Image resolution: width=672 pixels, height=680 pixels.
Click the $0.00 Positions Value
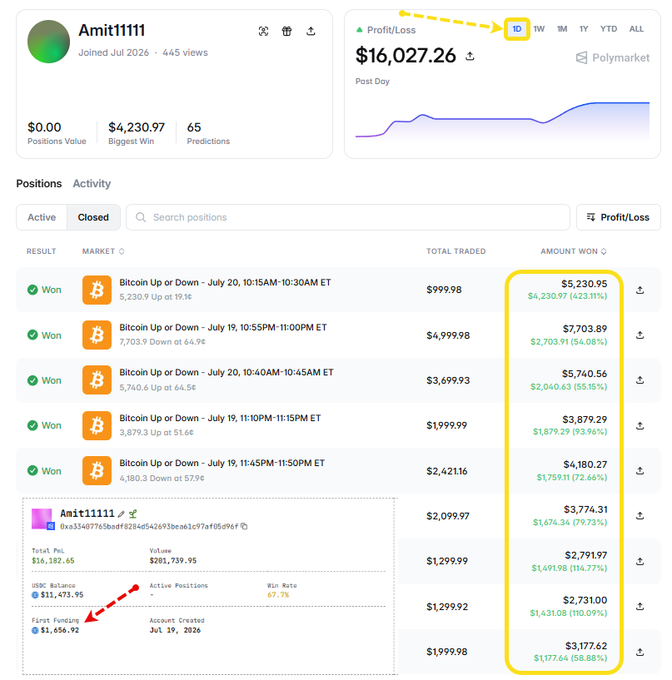click(x=44, y=128)
